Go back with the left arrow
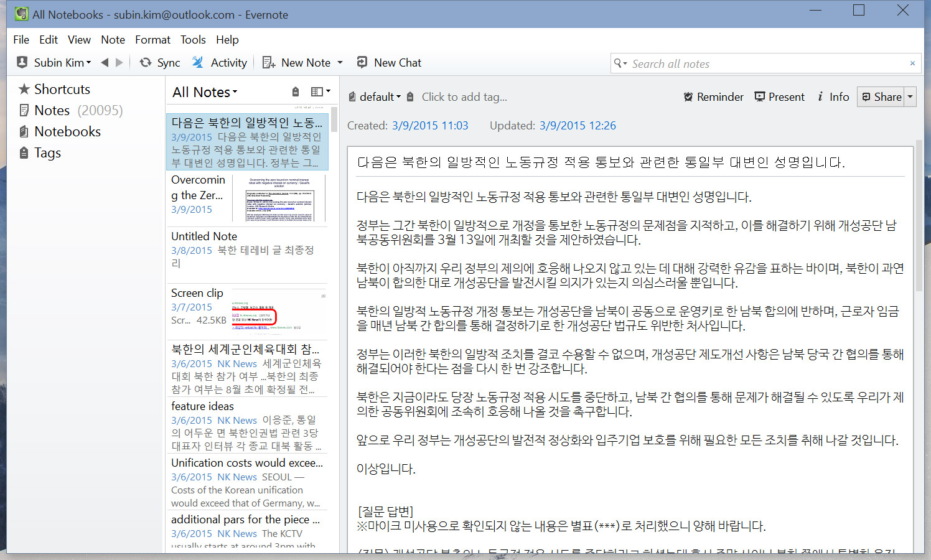 pyautogui.click(x=105, y=63)
